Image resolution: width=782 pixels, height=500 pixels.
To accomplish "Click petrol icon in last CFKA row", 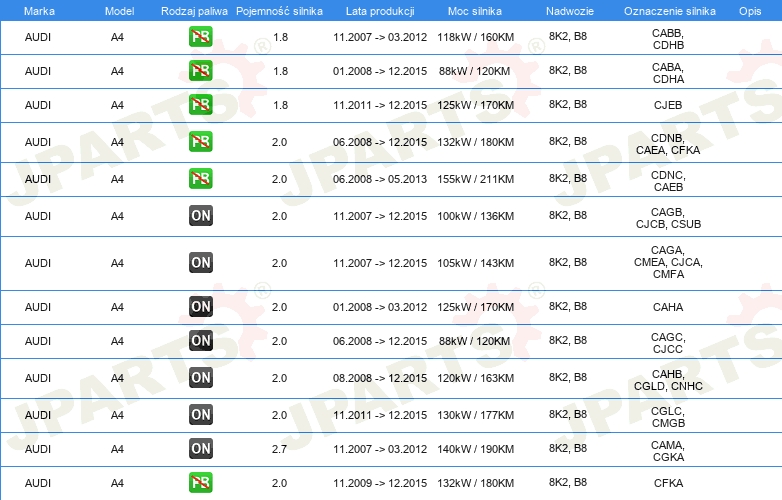I will tap(200, 483).
